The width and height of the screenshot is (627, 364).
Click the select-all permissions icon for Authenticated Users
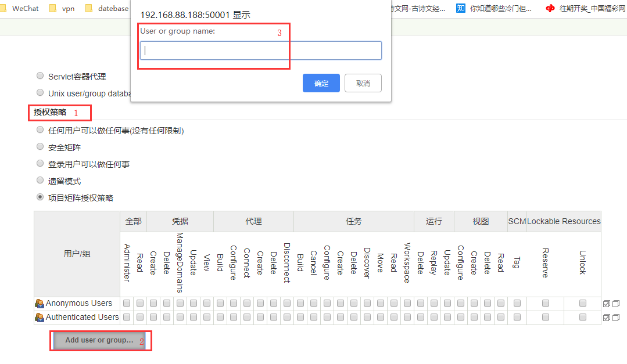point(606,317)
